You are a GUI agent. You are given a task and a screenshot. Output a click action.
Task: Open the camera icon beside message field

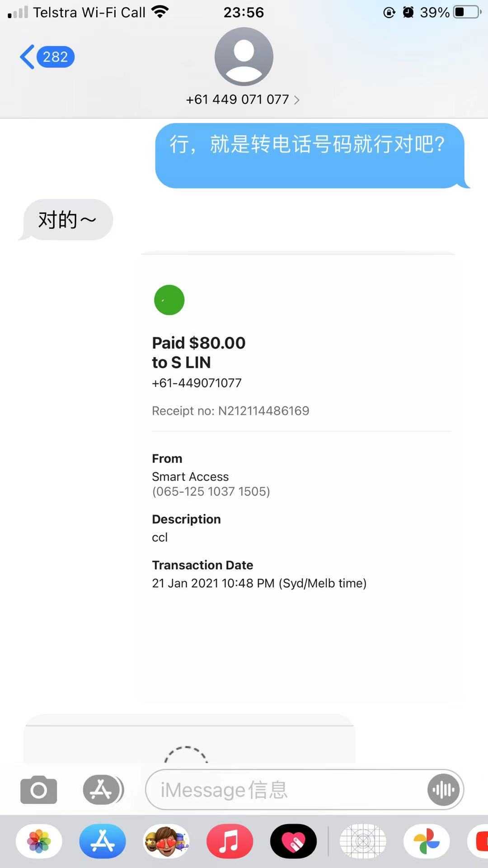(39, 790)
